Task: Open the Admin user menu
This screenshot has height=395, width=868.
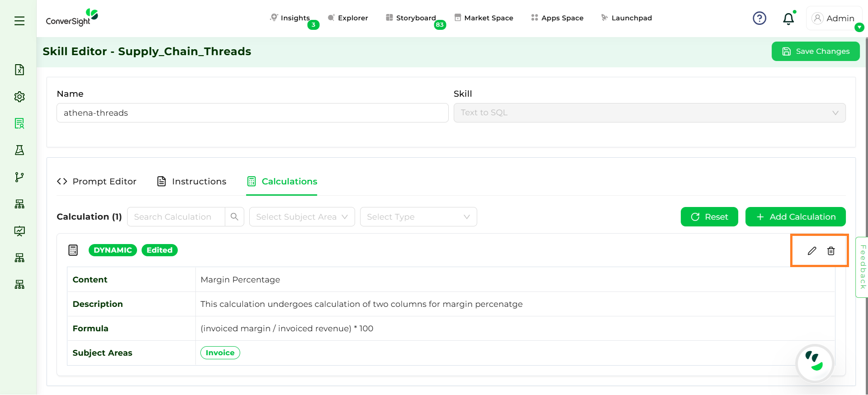Action: (834, 19)
